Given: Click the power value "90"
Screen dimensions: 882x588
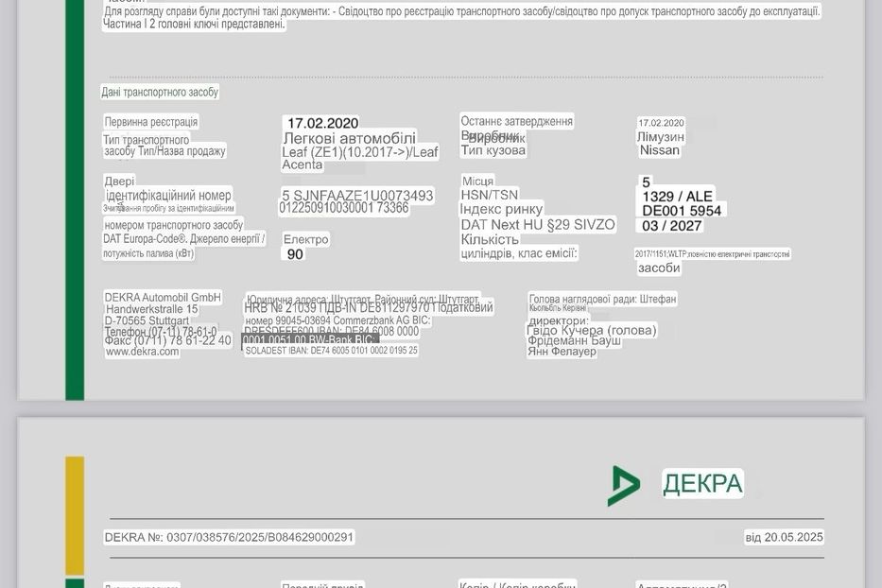Looking at the screenshot, I should coord(295,254).
